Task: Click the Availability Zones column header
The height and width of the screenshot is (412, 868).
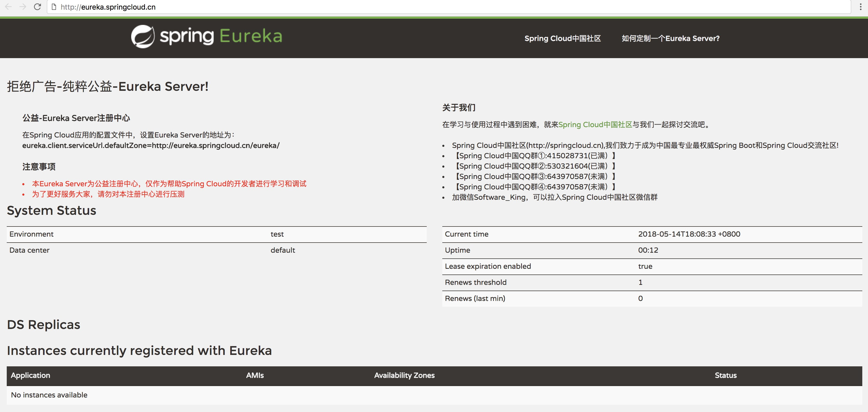Action: [404, 375]
